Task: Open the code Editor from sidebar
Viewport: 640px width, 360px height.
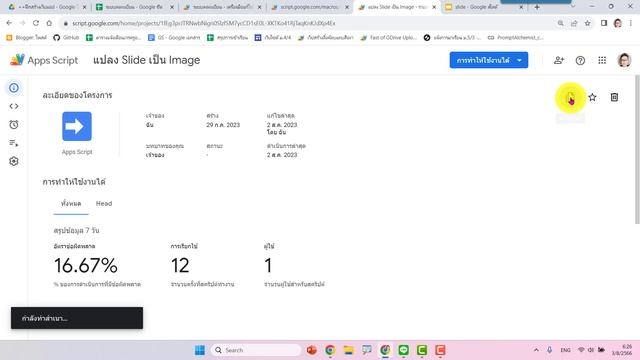Action: click(x=14, y=106)
